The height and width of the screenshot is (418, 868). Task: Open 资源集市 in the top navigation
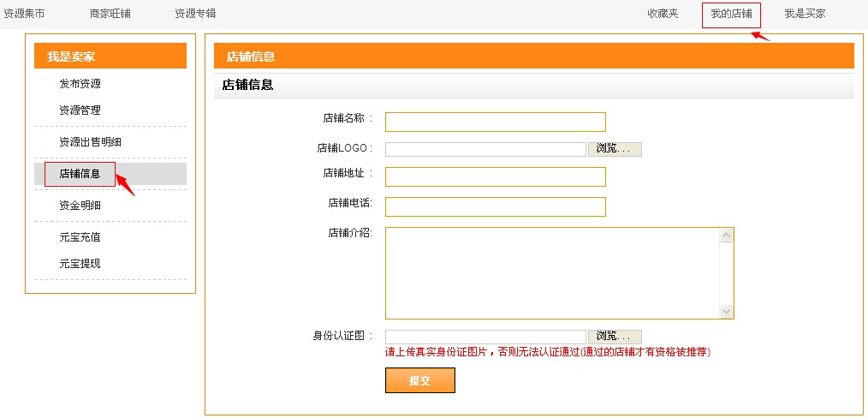[24, 14]
